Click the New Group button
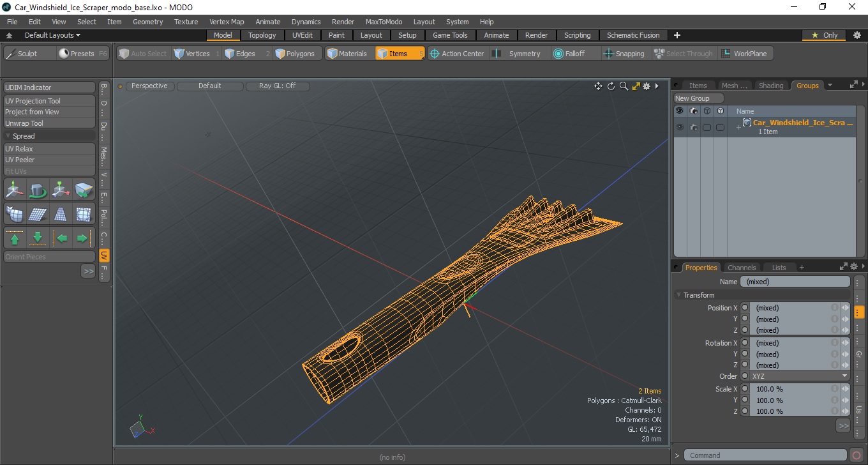Screen dimensions: 868x465 pos(699,98)
